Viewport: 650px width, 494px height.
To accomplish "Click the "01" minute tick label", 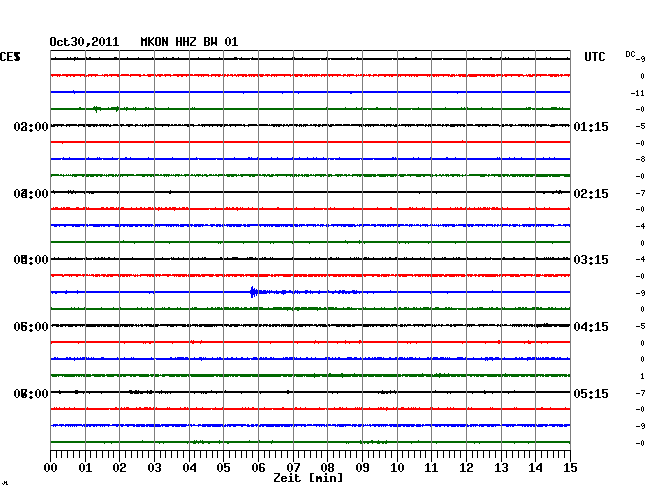I will pos(85,468).
